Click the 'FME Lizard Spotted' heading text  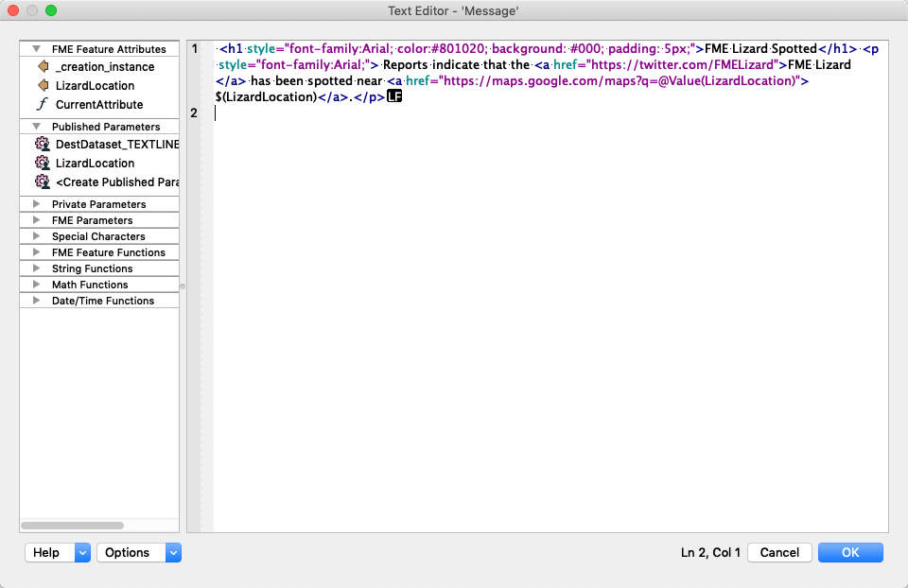[760, 49]
